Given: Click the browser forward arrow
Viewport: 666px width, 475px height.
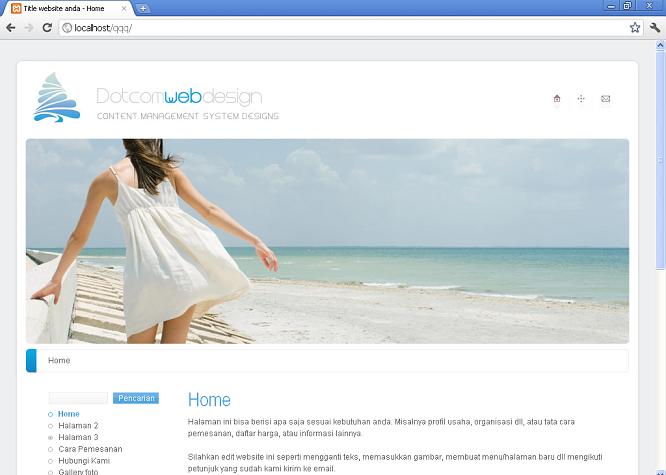Looking at the screenshot, I should click(x=29, y=28).
